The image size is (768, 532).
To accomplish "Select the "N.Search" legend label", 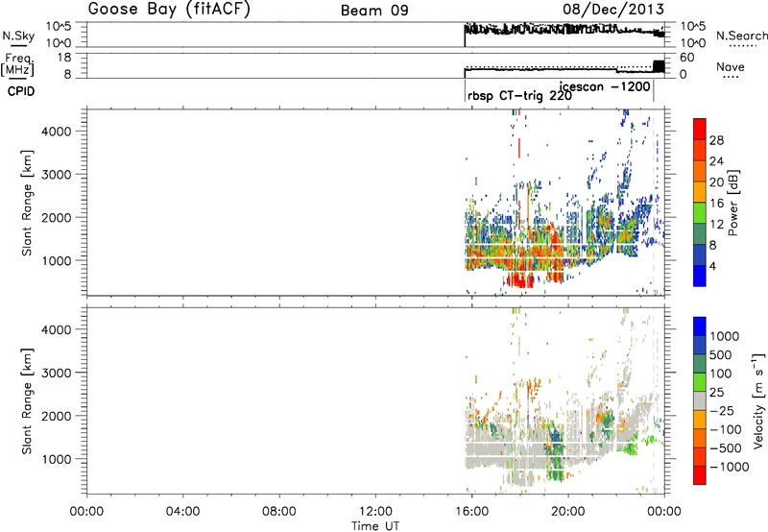I will 741,36.
